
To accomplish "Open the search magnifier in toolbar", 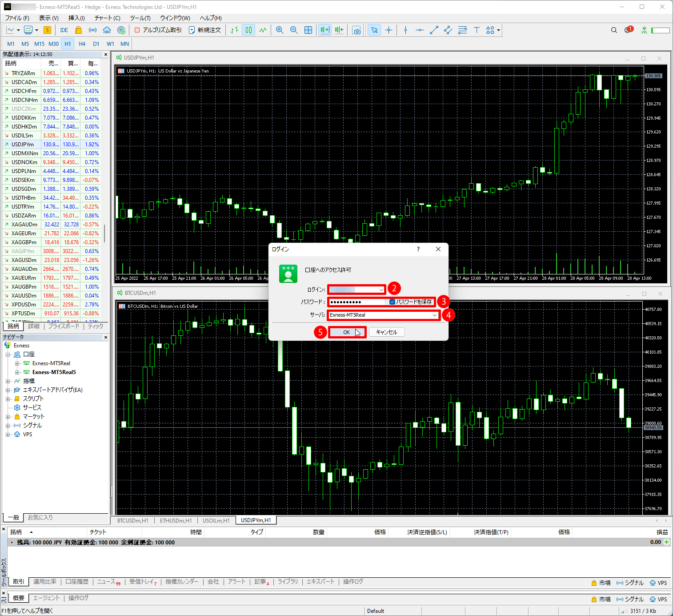I will click(614, 30).
